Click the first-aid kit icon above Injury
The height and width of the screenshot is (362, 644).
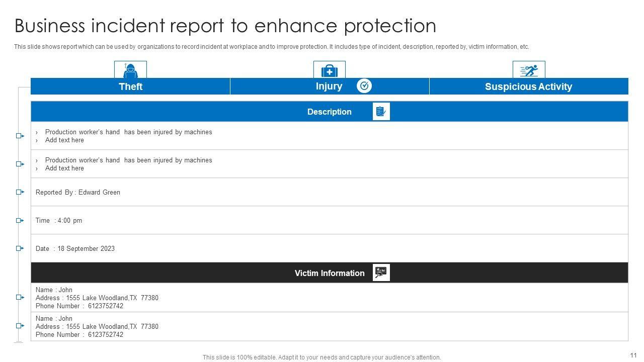330,70
